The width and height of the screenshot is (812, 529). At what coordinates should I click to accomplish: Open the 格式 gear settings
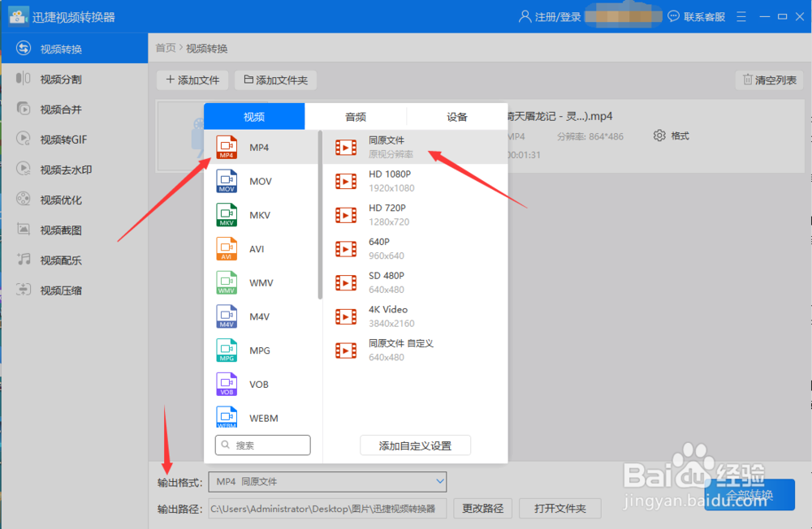(659, 135)
